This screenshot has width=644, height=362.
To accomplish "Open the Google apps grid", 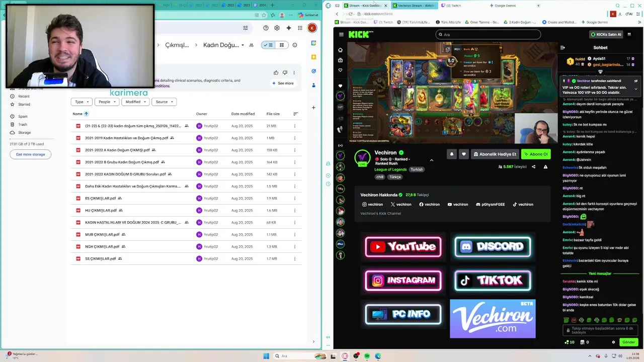I will (x=300, y=28).
